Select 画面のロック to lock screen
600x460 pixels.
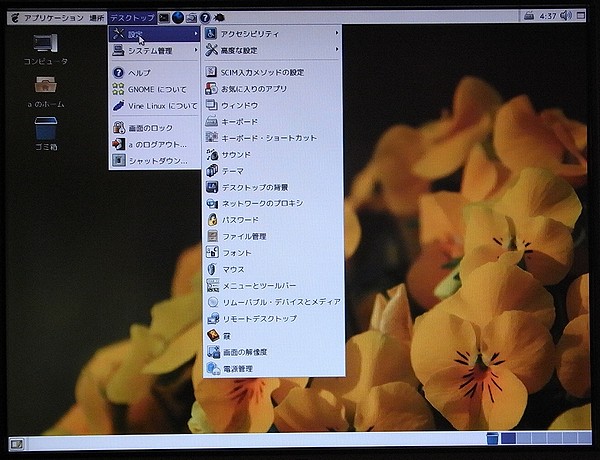point(155,127)
